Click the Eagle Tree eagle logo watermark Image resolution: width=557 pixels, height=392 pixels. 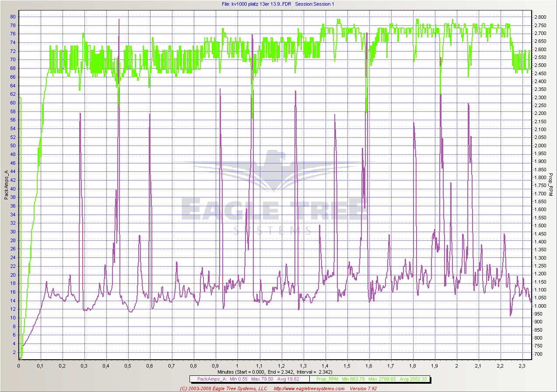click(275, 171)
